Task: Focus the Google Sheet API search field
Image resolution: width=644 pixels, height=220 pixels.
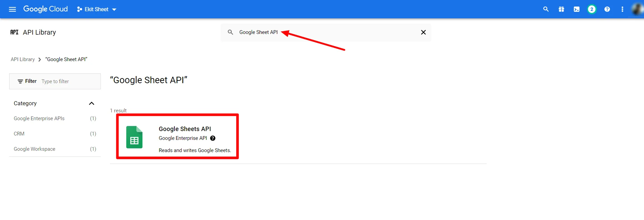Action: click(x=326, y=32)
